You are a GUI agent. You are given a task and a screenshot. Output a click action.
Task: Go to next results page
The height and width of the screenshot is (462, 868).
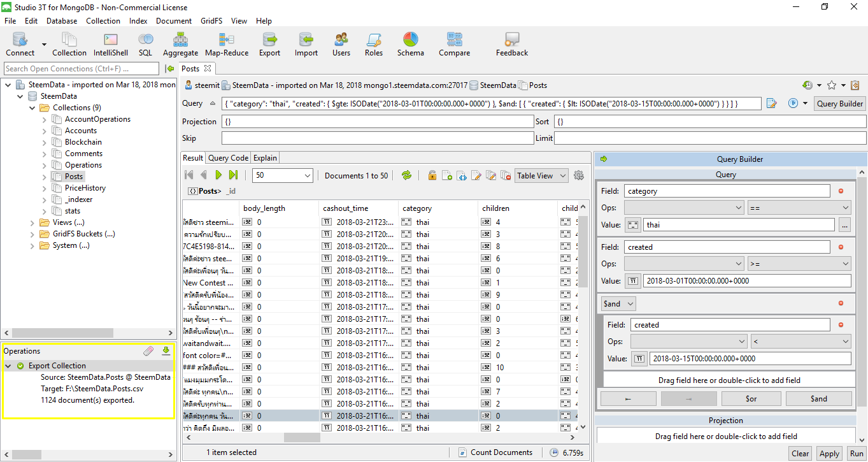pos(218,175)
